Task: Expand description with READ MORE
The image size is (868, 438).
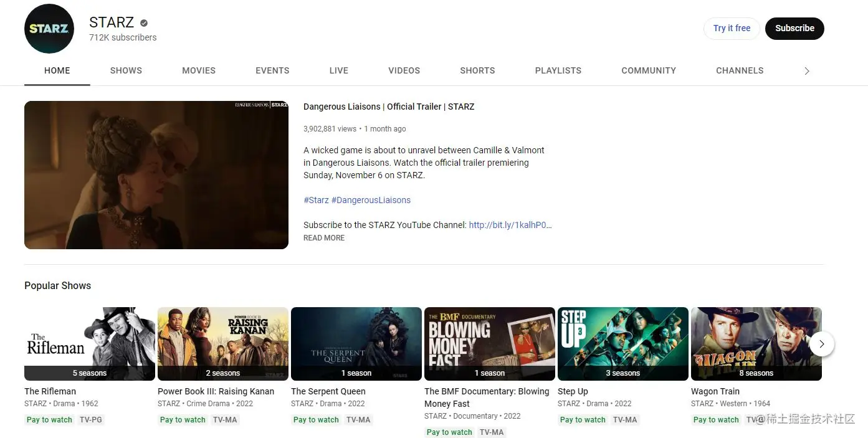Action: click(x=324, y=238)
